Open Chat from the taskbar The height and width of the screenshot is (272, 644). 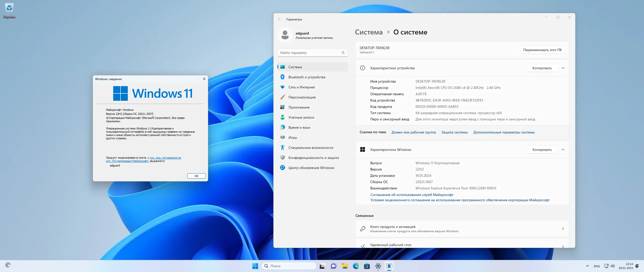[334, 266]
